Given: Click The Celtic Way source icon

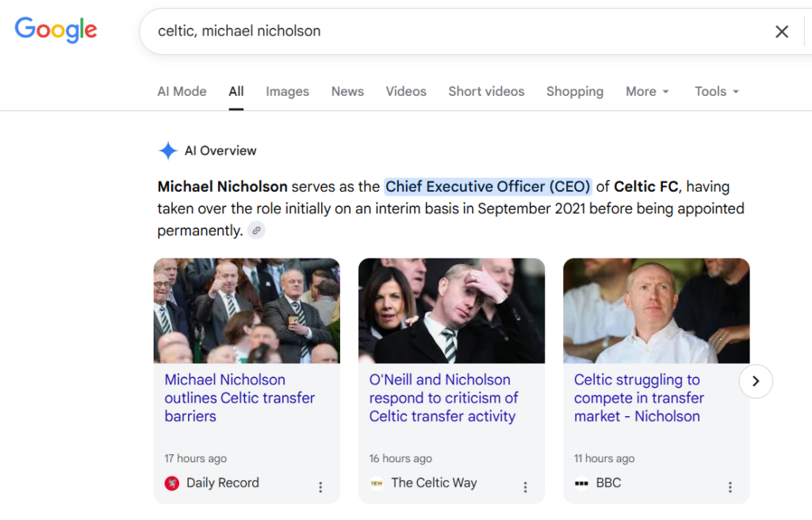Looking at the screenshot, I should (377, 484).
